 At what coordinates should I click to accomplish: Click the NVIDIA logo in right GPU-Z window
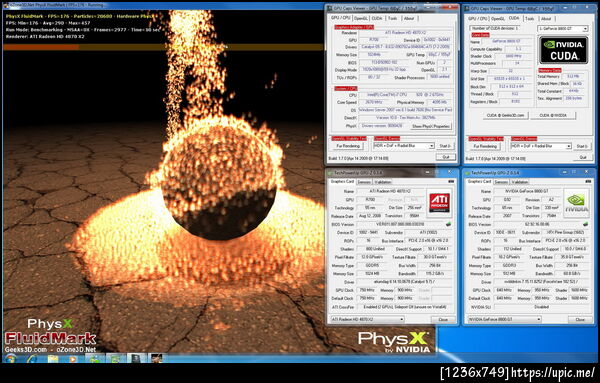[x=576, y=203]
